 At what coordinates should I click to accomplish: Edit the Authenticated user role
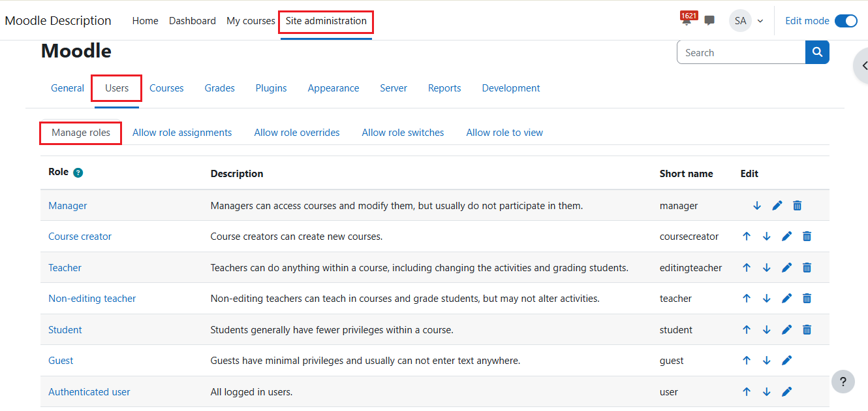pos(786,392)
